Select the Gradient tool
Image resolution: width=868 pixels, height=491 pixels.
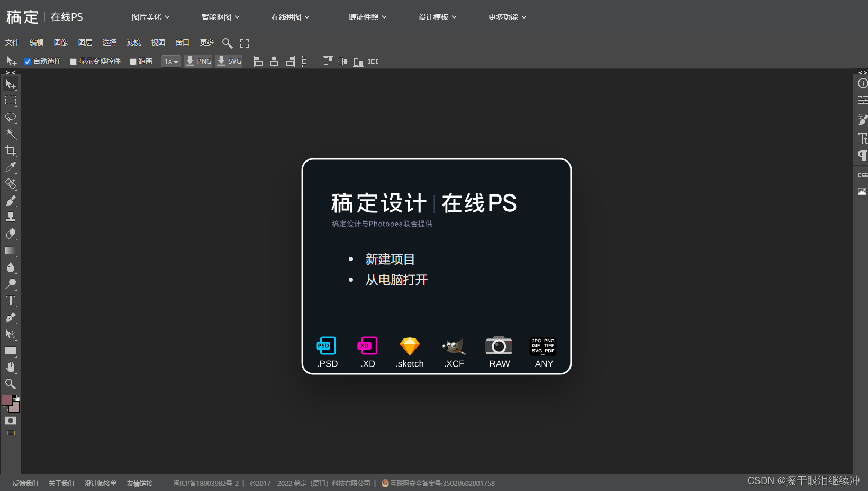tap(11, 251)
